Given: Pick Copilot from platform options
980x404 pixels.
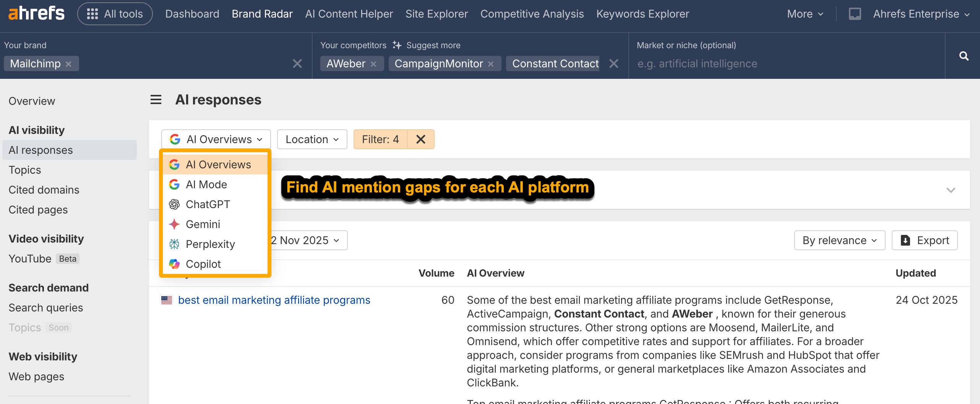Looking at the screenshot, I should (203, 264).
